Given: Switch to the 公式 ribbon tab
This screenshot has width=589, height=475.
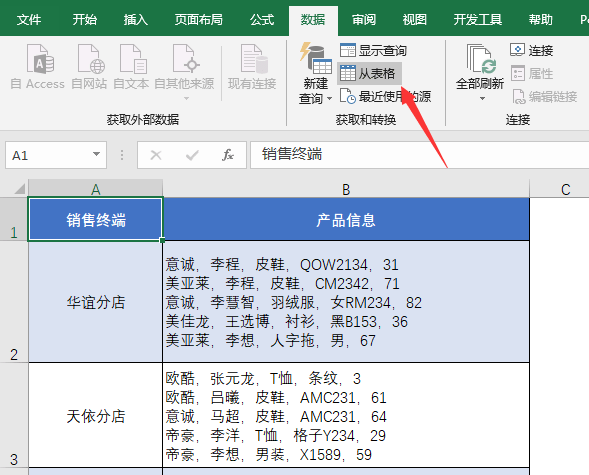Looking at the screenshot, I should 262,20.
